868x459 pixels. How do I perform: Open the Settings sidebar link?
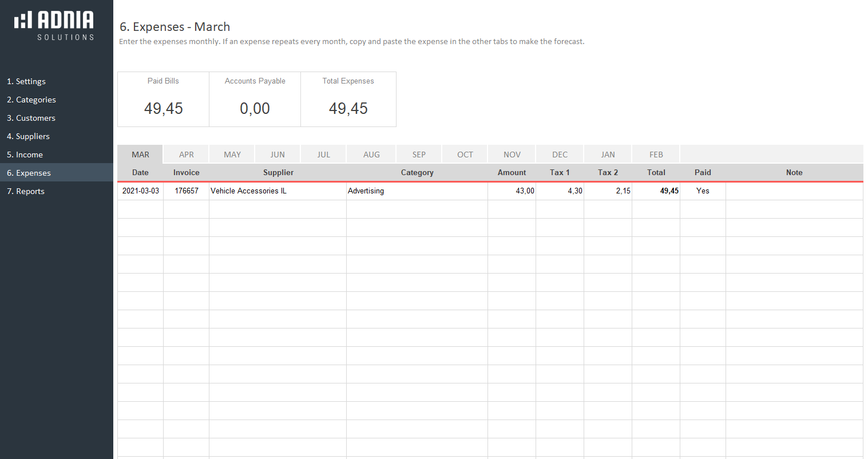(x=26, y=81)
